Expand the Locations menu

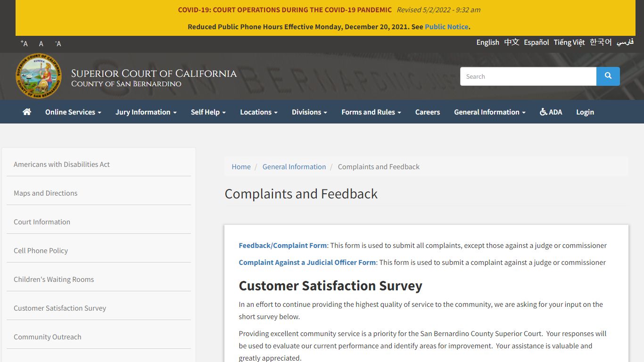coord(259,112)
